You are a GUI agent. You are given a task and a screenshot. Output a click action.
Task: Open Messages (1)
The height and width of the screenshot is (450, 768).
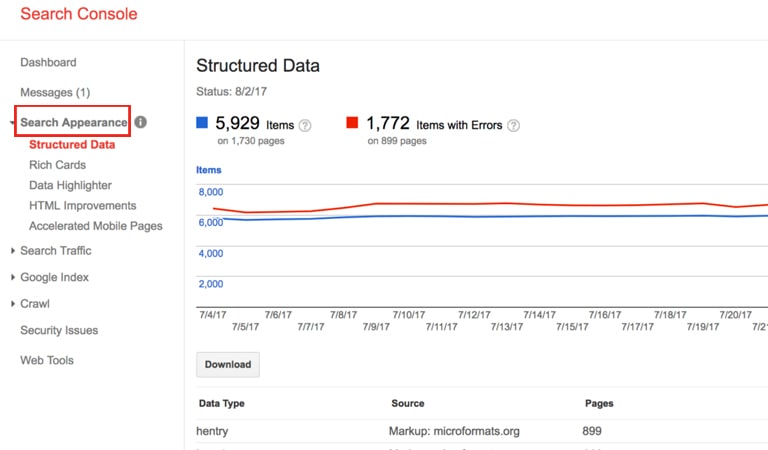[x=55, y=92]
